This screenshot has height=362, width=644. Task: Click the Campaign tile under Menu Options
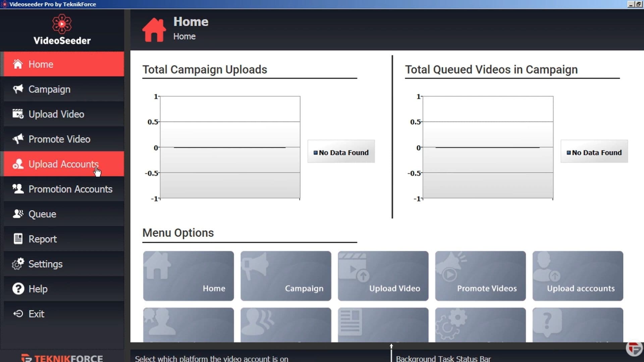285,276
